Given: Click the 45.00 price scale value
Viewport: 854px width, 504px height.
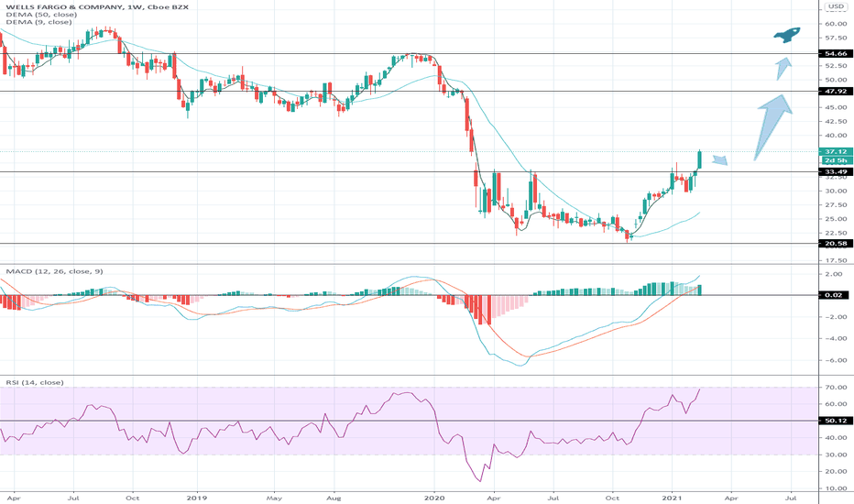Looking at the screenshot, I should pos(836,107).
